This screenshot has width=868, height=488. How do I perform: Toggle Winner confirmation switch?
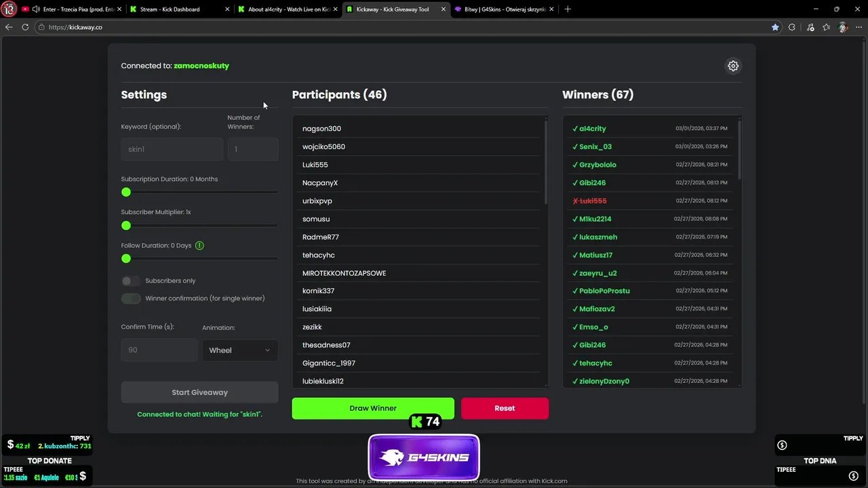point(131,298)
